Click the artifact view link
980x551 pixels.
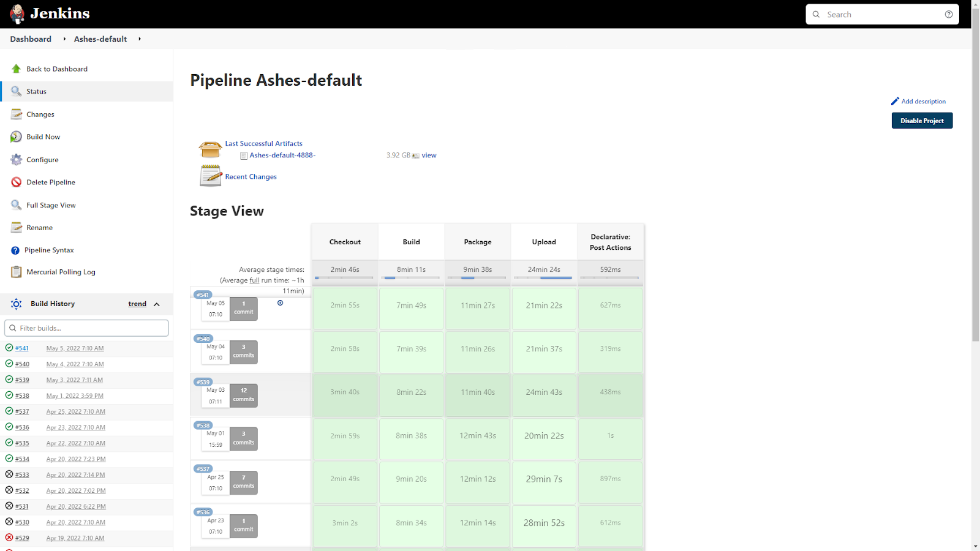click(429, 156)
